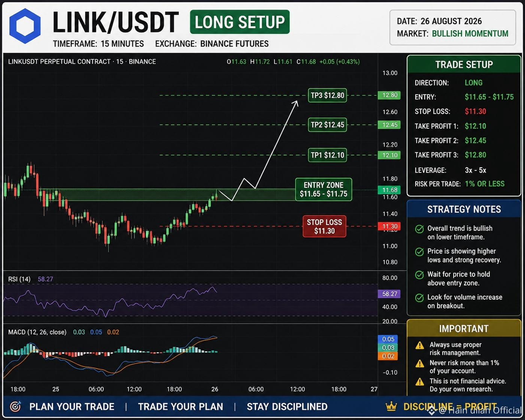Viewport: 525px width, 420px height.
Task: Click the red STOP LOSS $11.30 chart label
Action: (x=324, y=226)
